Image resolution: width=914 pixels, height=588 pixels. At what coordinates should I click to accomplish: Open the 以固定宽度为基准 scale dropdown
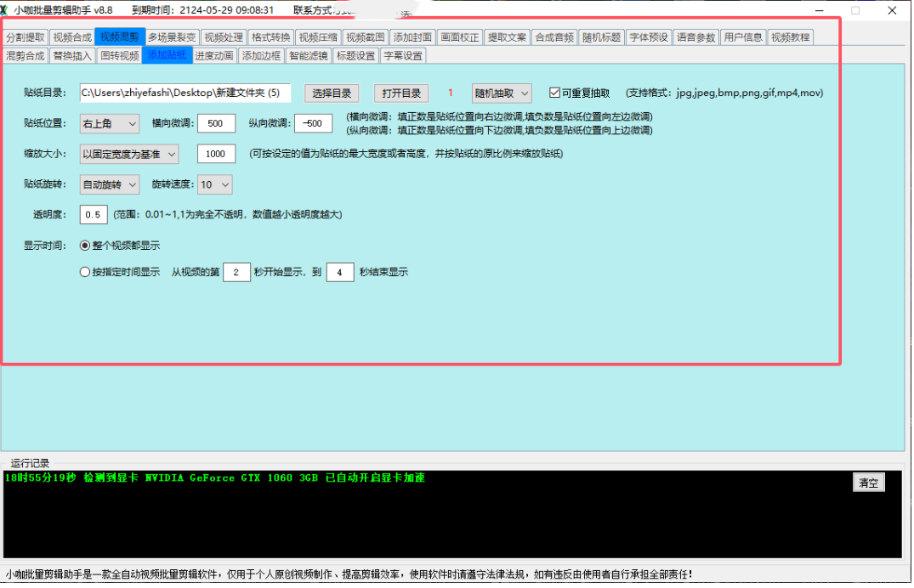(129, 154)
